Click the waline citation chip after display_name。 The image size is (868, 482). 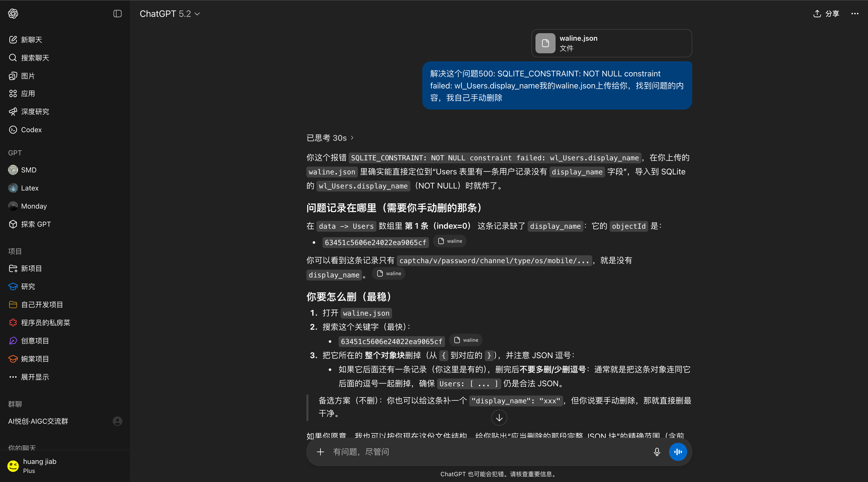[x=389, y=273]
